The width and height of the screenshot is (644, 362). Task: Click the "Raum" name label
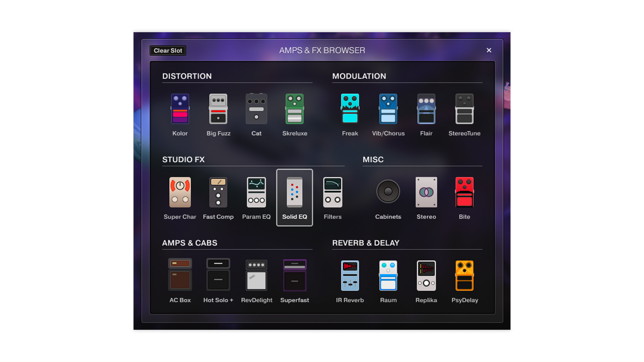(388, 300)
